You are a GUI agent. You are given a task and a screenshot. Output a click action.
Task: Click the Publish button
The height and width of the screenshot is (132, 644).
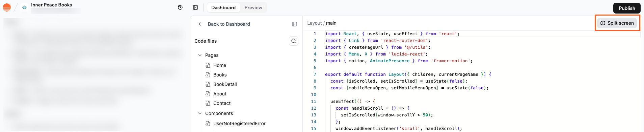[x=627, y=8]
